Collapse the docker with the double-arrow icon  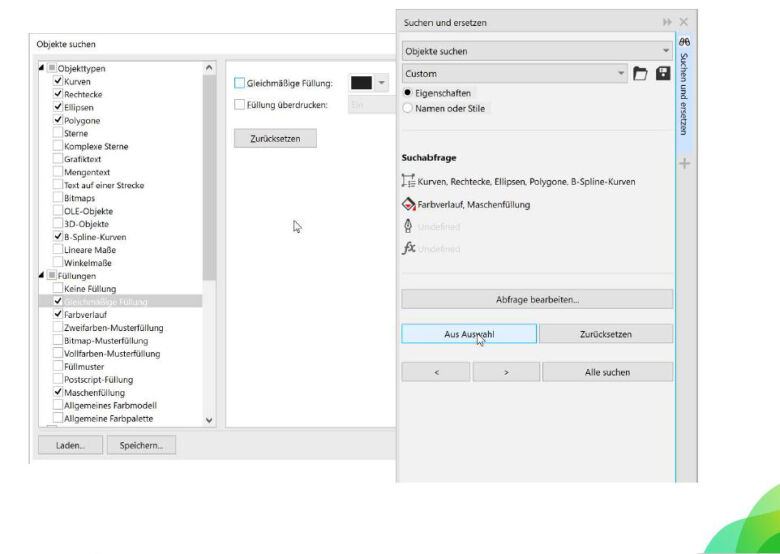(667, 22)
